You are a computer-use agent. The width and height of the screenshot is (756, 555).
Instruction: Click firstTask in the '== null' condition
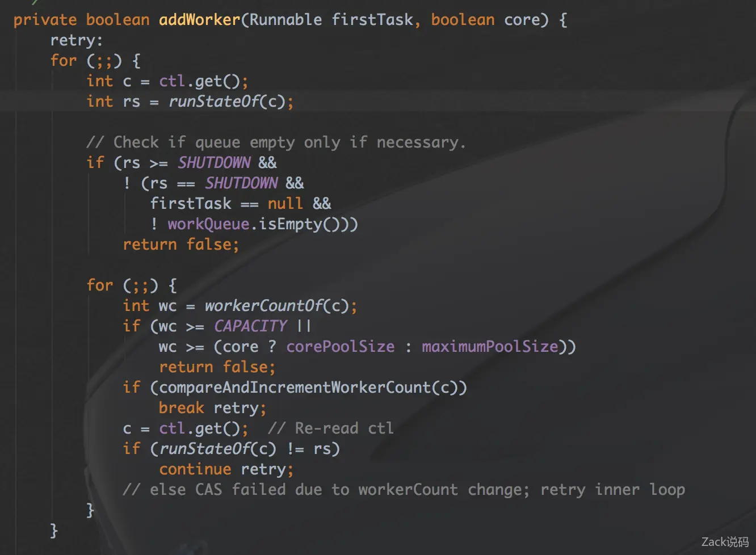191,204
